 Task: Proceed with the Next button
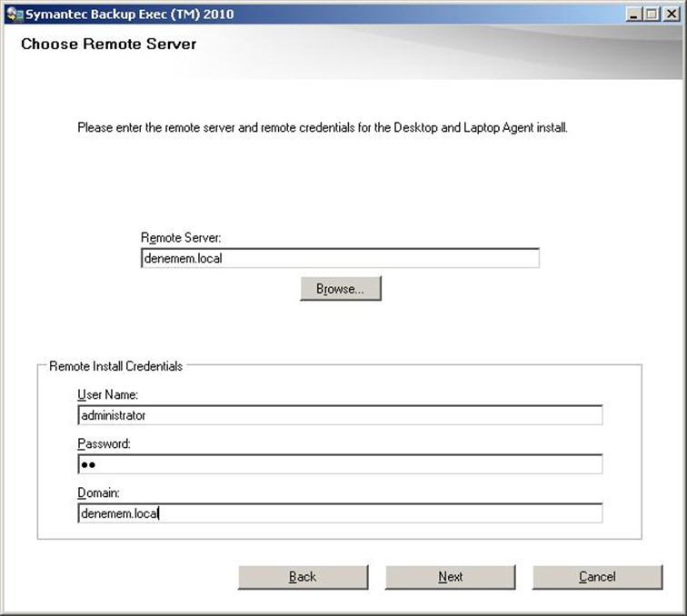click(x=450, y=577)
